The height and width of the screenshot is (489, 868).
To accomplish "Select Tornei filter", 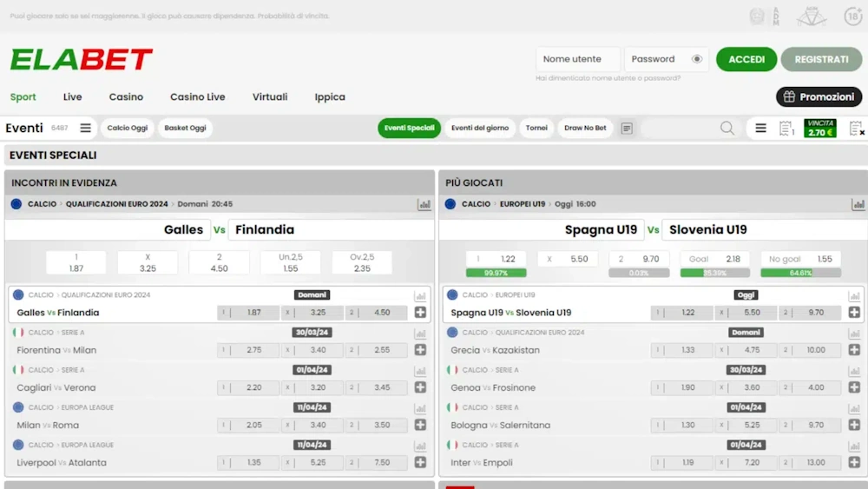I will click(x=536, y=128).
